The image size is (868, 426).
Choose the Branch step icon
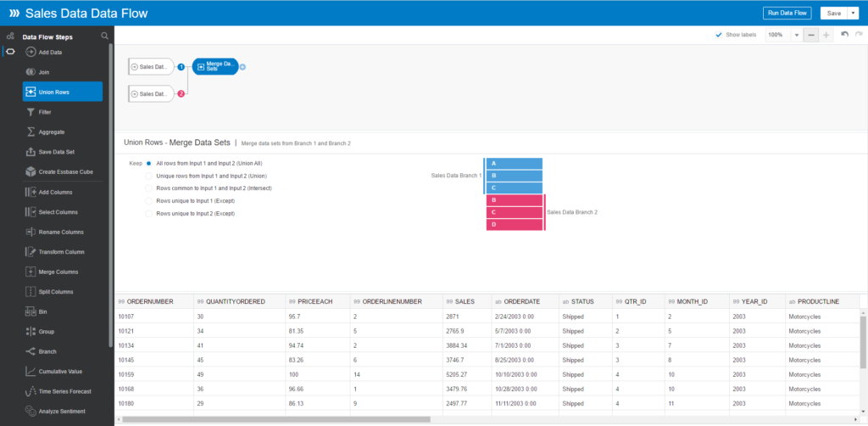point(31,351)
